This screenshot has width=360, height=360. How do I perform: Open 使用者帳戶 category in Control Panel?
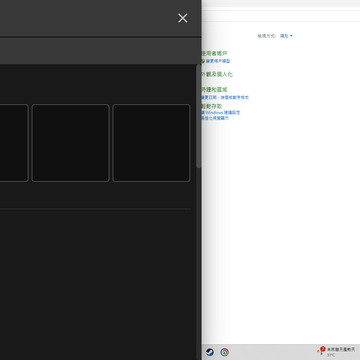(x=214, y=53)
